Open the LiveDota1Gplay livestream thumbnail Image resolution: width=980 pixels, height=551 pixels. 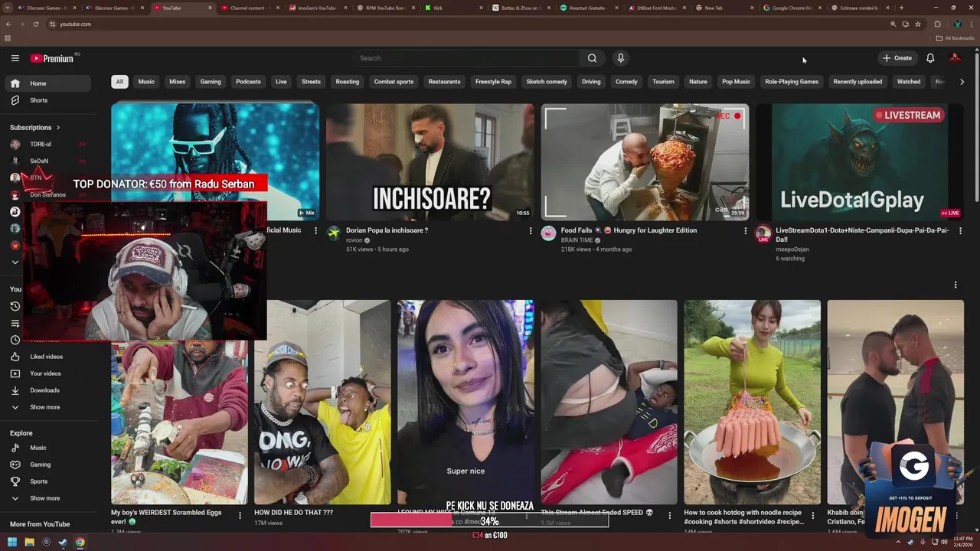(860, 162)
